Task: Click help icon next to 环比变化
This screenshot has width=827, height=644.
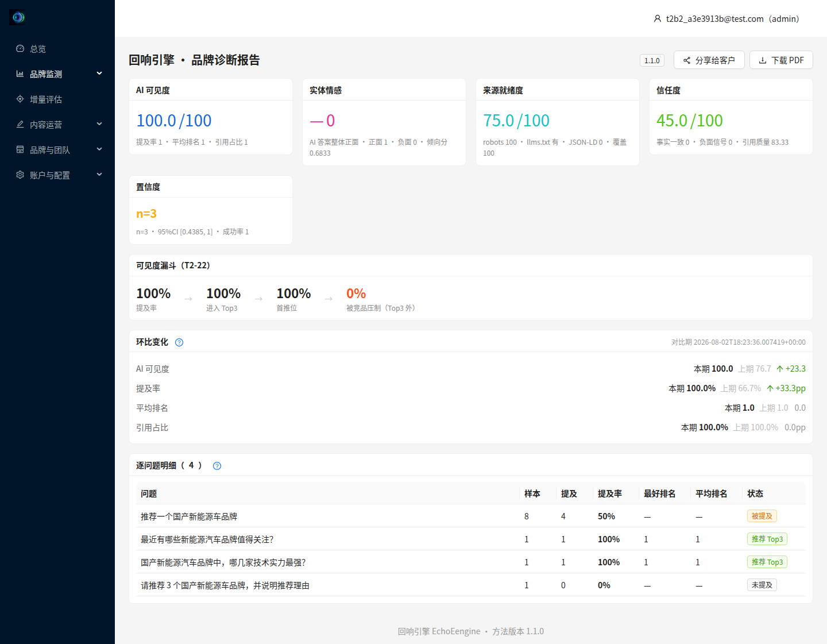Action: point(179,342)
